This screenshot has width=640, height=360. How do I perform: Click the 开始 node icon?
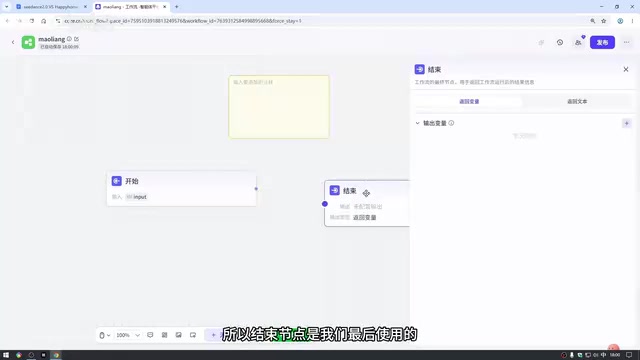pos(116,181)
